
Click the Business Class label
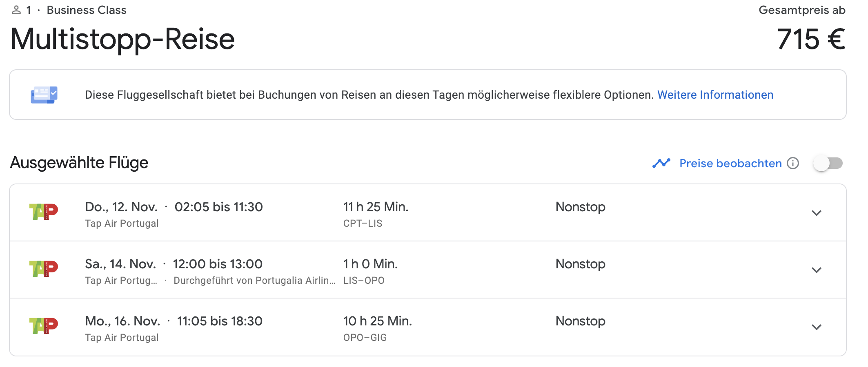point(87,10)
